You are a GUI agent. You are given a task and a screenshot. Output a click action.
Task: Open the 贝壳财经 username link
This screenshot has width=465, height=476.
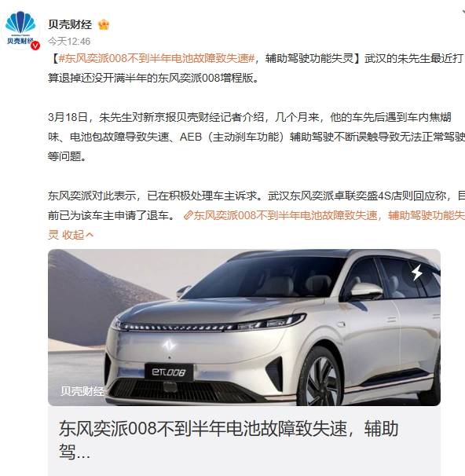point(70,24)
